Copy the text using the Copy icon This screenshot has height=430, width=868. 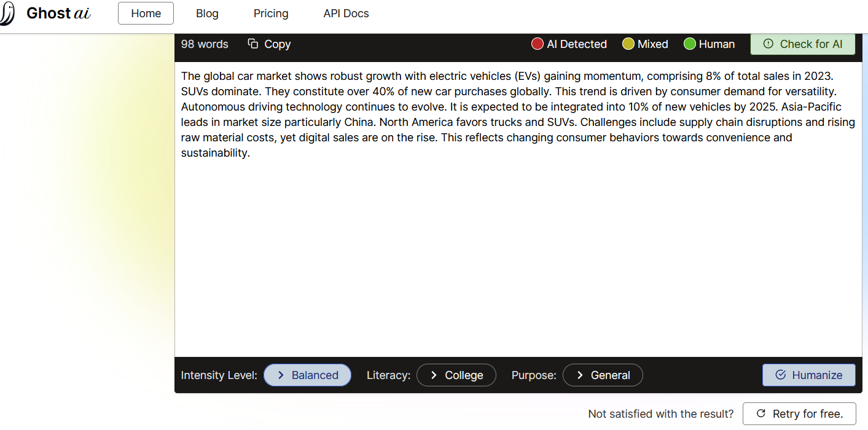pos(253,44)
